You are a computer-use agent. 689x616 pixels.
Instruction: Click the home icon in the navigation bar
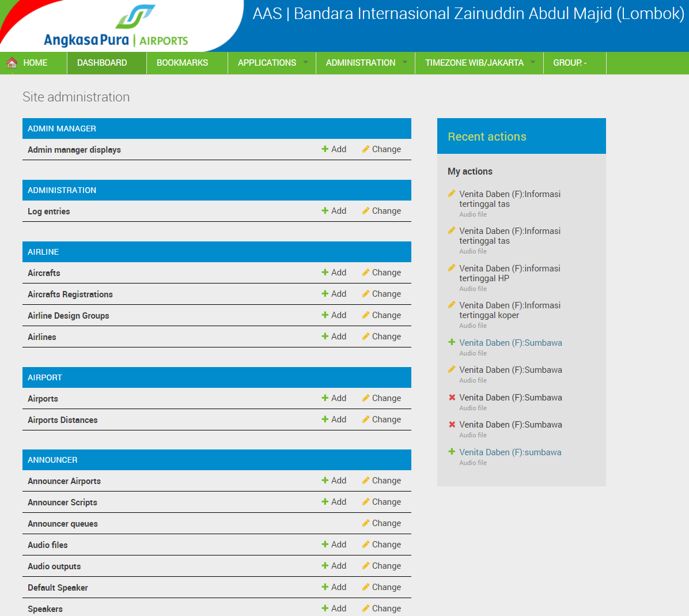point(10,63)
